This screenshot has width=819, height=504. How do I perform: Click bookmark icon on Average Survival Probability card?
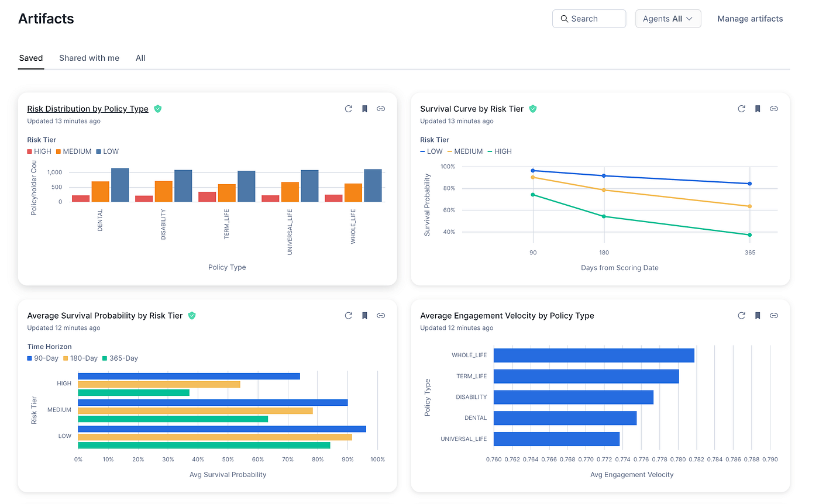pos(364,316)
